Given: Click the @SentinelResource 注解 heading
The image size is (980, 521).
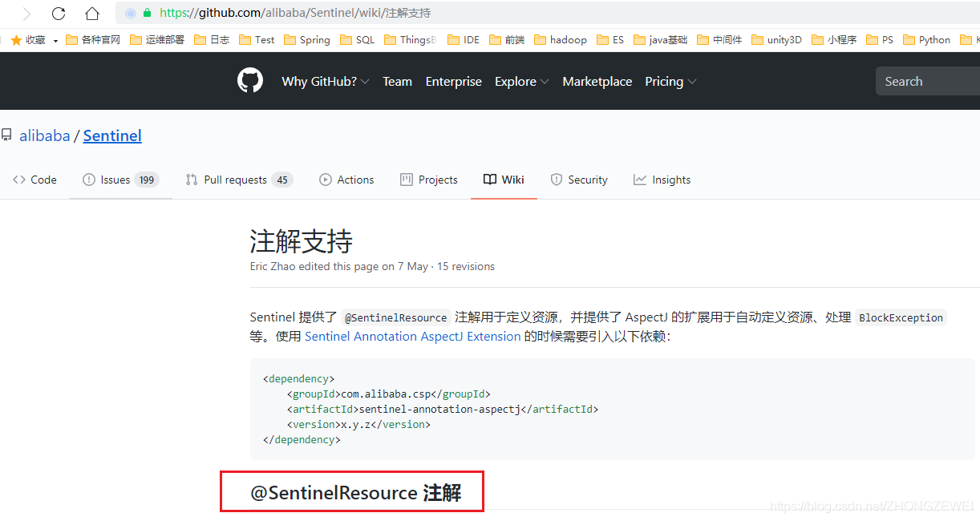Looking at the screenshot, I should [x=356, y=492].
